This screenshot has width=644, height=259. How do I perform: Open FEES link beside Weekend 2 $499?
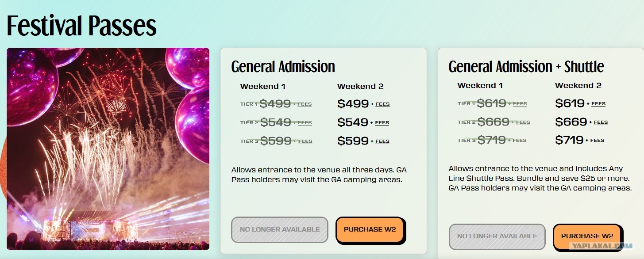coord(382,104)
